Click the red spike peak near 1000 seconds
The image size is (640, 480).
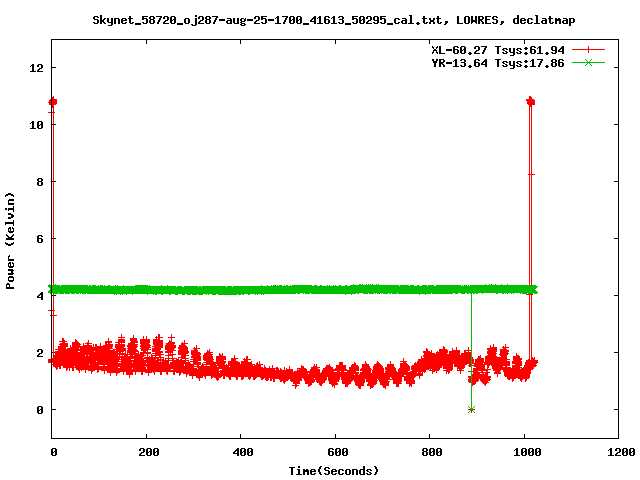point(530,101)
